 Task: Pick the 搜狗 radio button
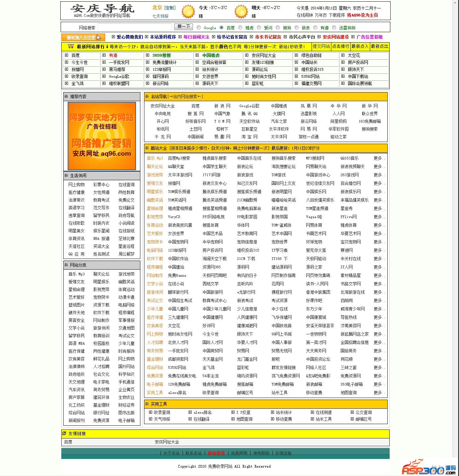click(278, 27)
